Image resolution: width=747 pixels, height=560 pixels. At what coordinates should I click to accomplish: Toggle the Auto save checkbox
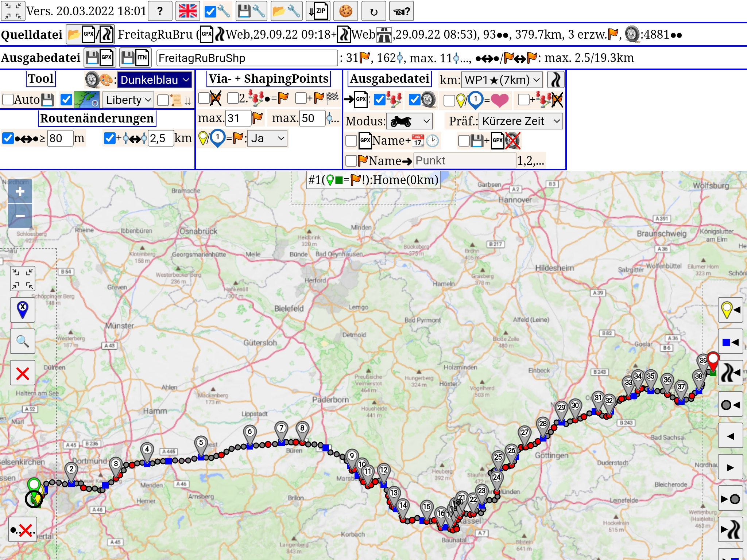pos(8,100)
